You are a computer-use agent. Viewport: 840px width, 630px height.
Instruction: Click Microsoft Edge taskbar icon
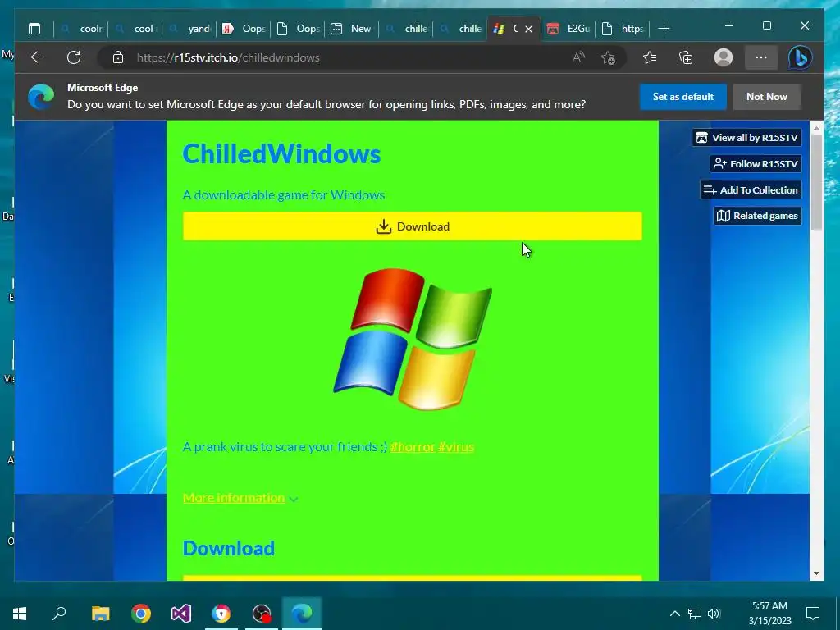coord(302,613)
